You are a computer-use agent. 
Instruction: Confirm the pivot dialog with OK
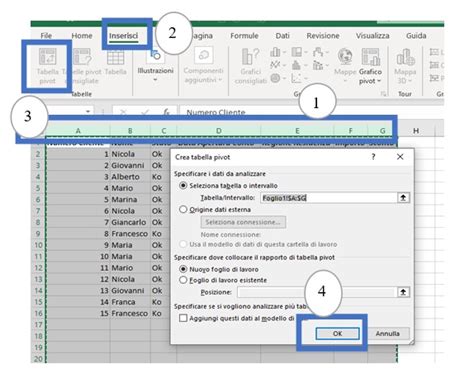tap(337, 333)
